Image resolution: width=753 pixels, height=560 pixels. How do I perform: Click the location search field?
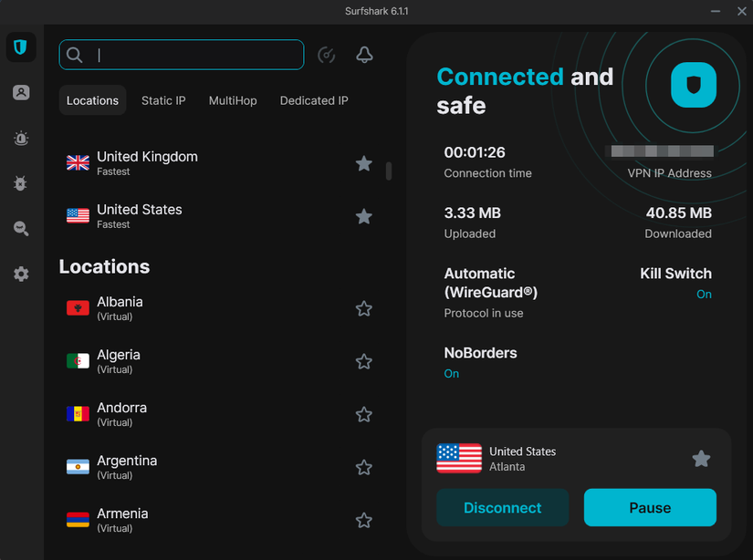(181, 55)
